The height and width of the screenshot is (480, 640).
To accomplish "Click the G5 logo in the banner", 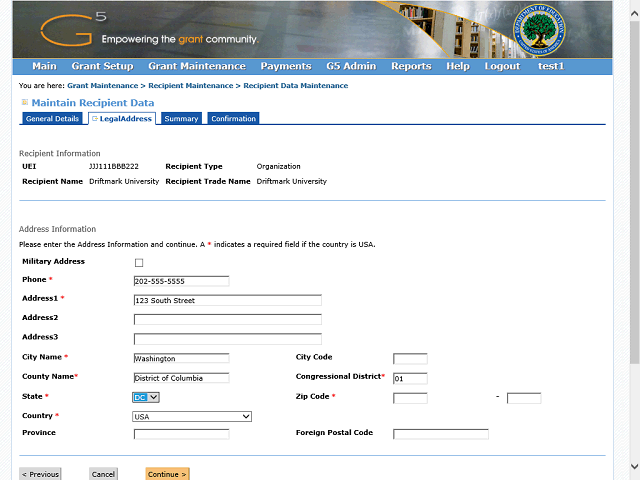I will [73, 29].
